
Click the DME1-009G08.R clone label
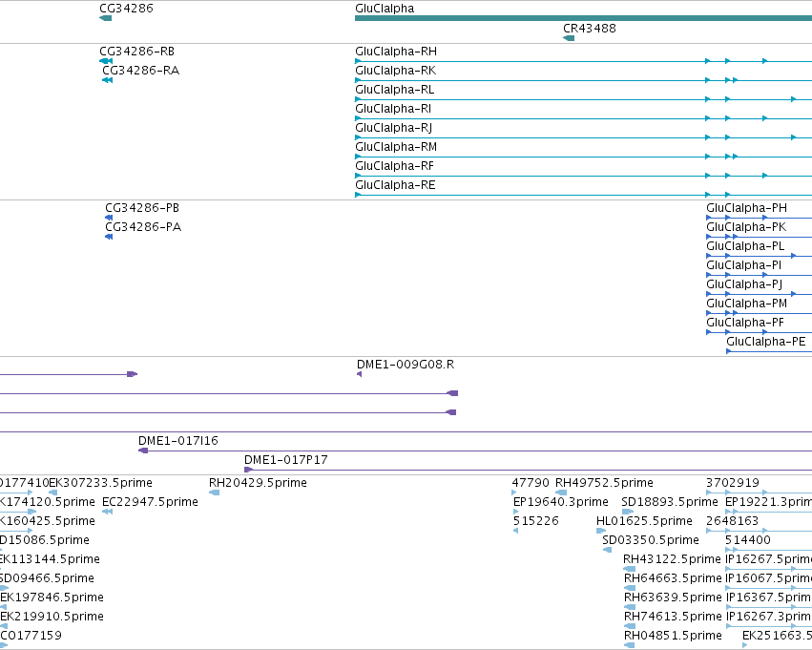pos(406,365)
